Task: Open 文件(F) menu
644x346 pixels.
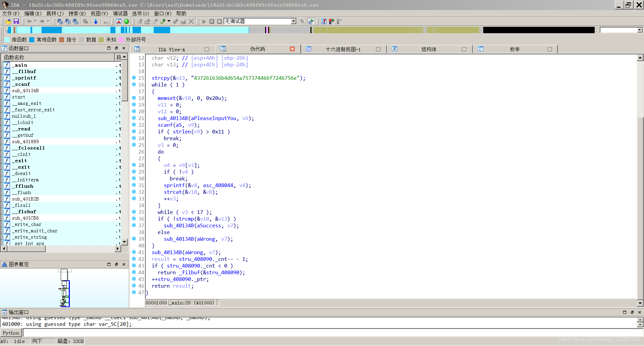Action: click(11, 13)
